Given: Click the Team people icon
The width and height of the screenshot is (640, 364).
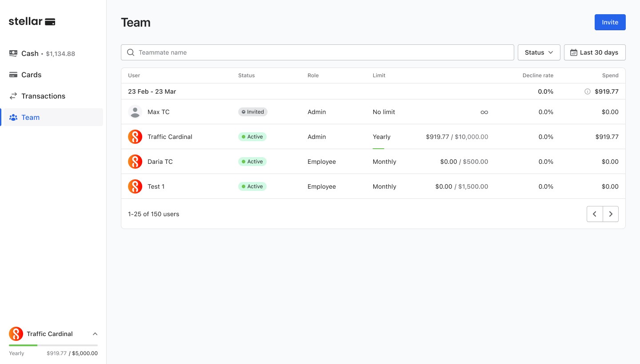Looking at the screenshot, I should point(13,117).
